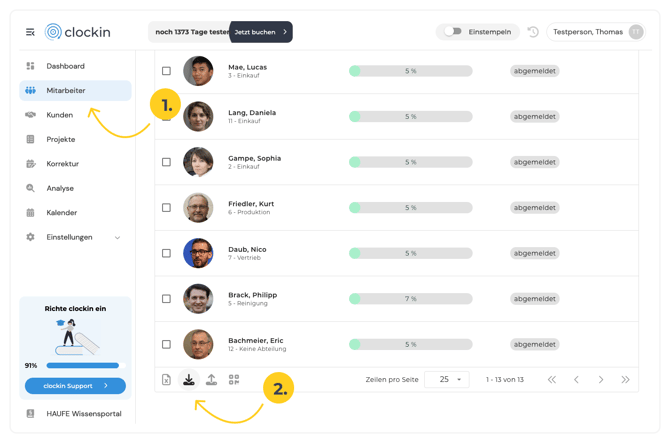Viewport: 670px width, 443px height.
Task: Open the QR code icon
Action: 234,379
